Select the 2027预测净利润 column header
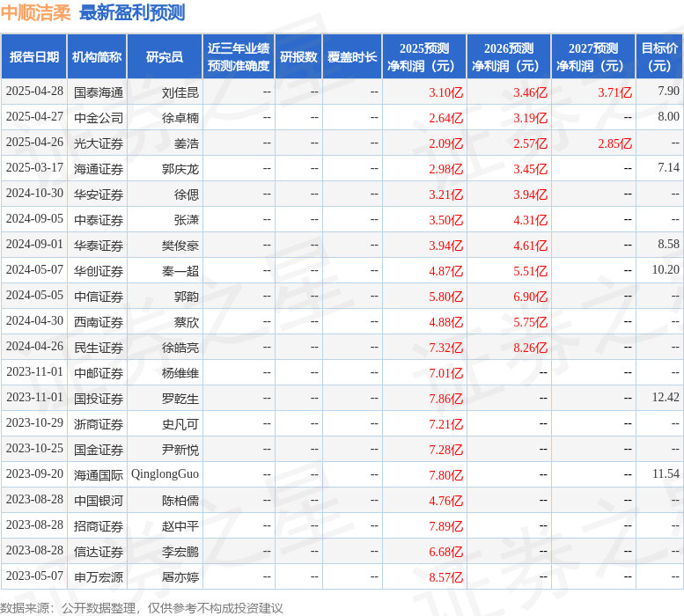Viewport: 684px width, 616px height. click(593, 56)
